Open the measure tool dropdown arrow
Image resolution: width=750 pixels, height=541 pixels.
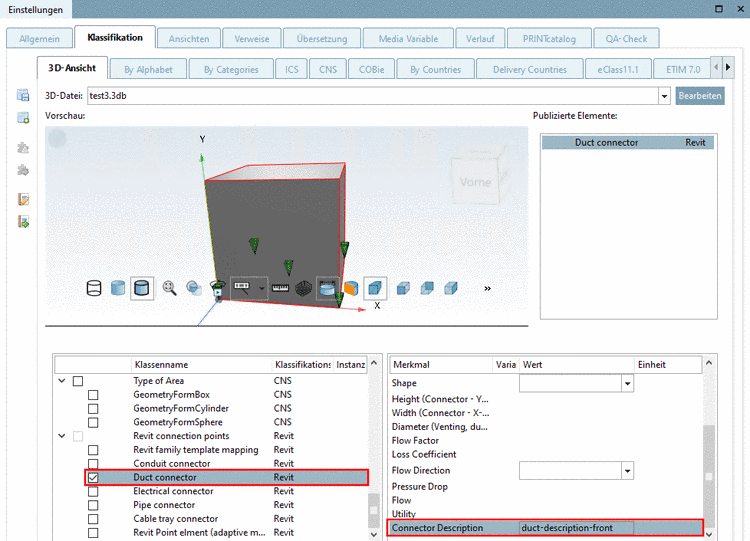[x=261, y=288]
